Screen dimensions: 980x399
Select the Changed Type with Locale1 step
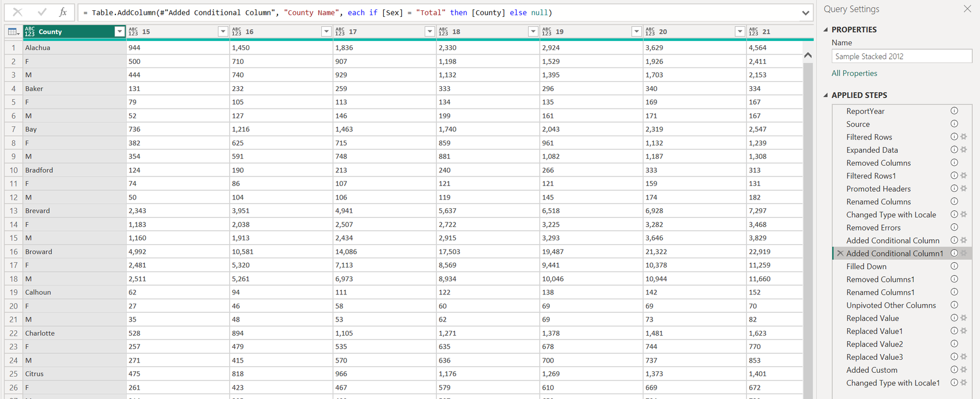click(x=893, y=383)
